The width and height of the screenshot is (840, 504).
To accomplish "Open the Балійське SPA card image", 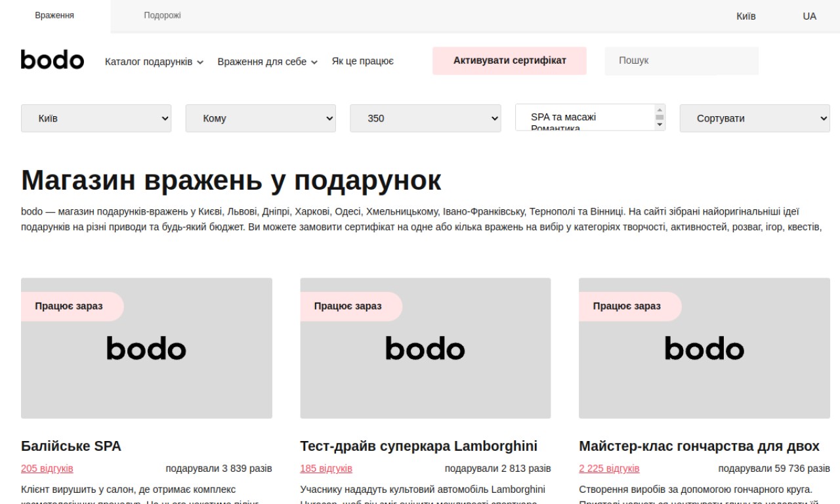I will tap(146, 348).
